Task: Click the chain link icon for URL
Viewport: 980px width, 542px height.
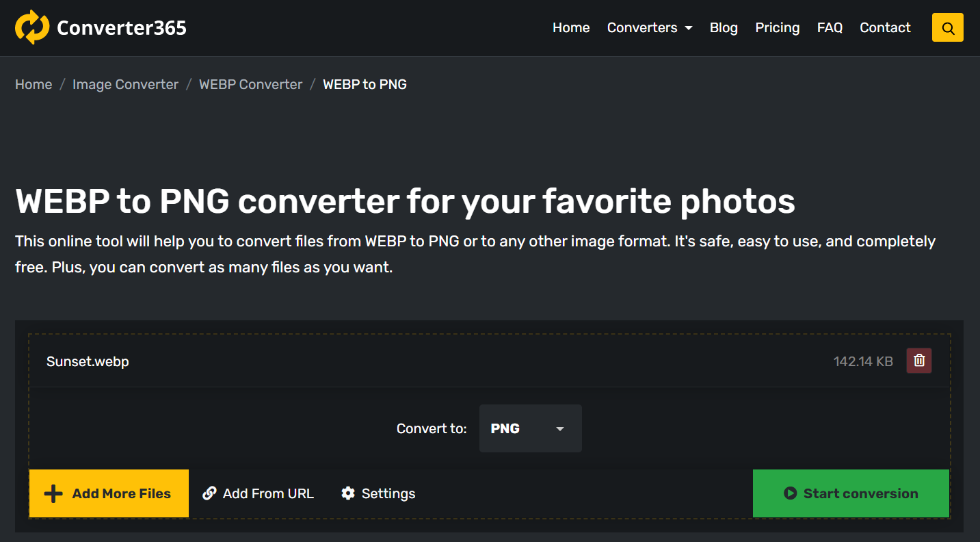Action: pos(210,493)
